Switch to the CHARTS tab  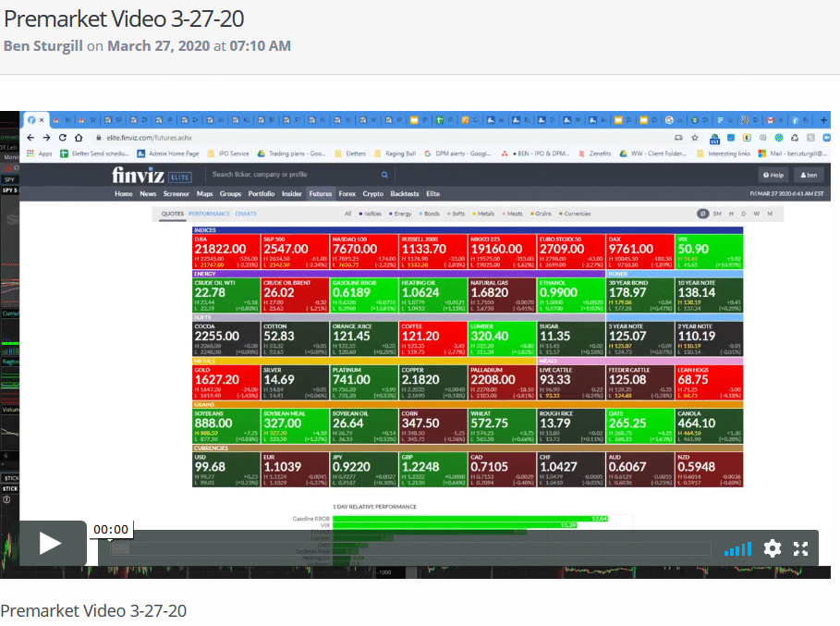[246, 214]
